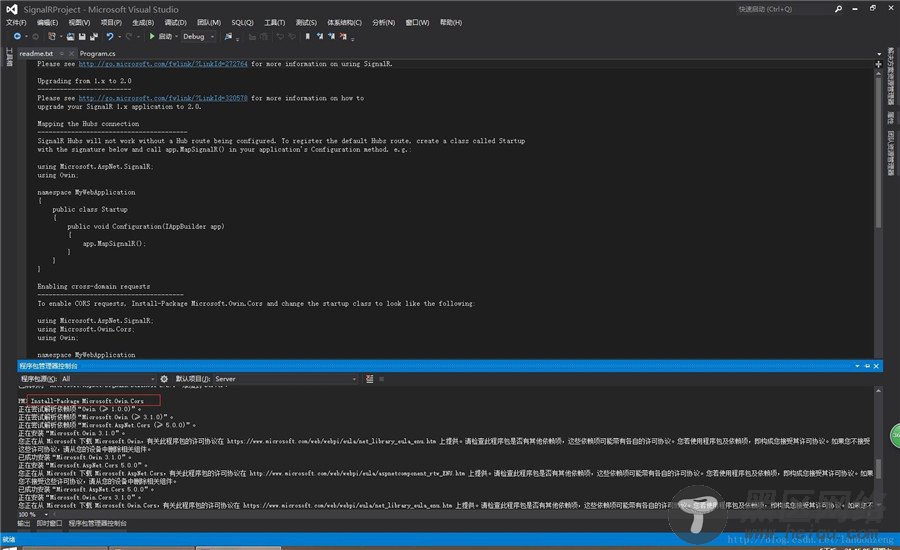900x550 pixels.
Task: Click the Save All toolbar icon
Action: (94, 36)
